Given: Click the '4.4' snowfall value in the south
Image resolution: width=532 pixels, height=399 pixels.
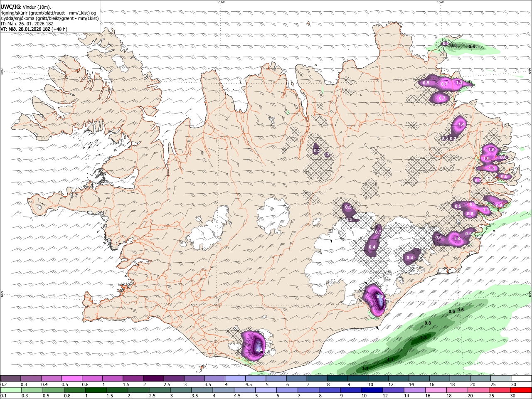Looking at the screenshot, I should point(259,350).
